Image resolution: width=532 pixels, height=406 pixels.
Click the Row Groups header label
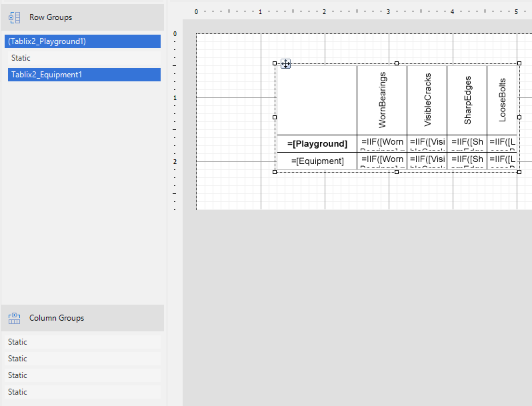tap(51, 17)
